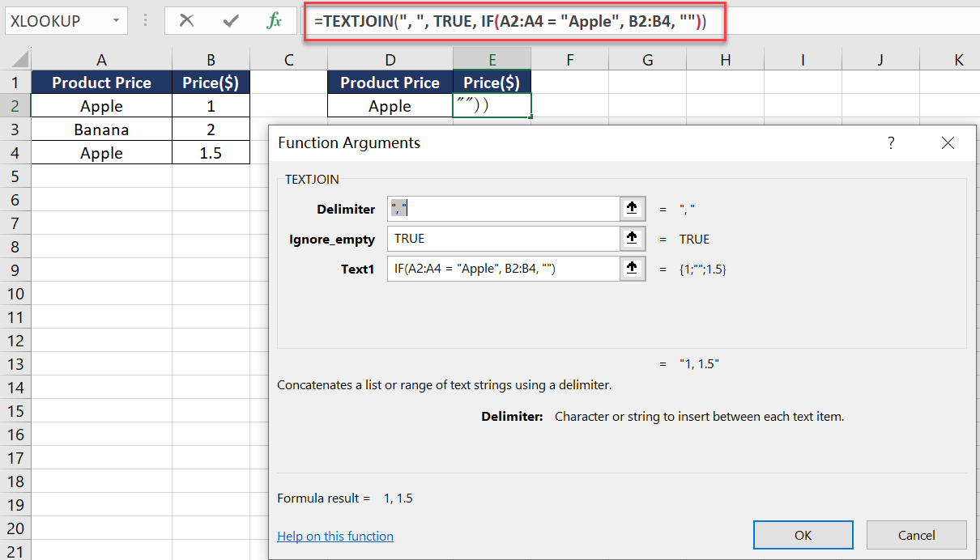
Task: Select column B header
Action: [x=211, y=59]
